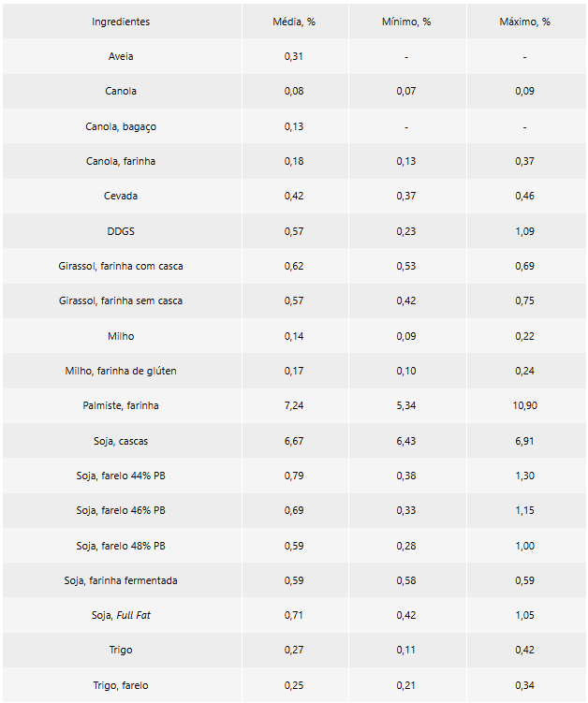
Task: Click the Mínimo, % column header
Action: click(406, 22)
